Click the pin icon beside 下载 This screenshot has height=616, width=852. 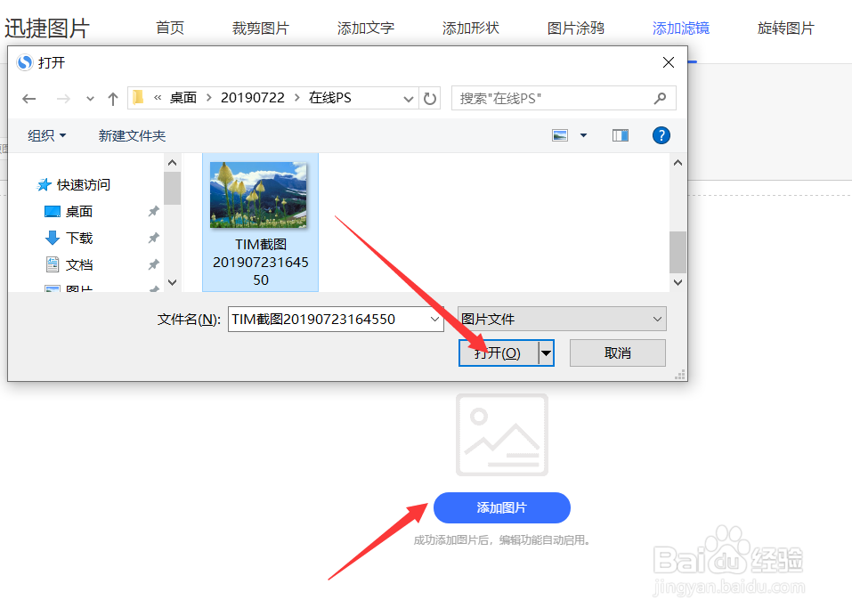coord(154,238)
